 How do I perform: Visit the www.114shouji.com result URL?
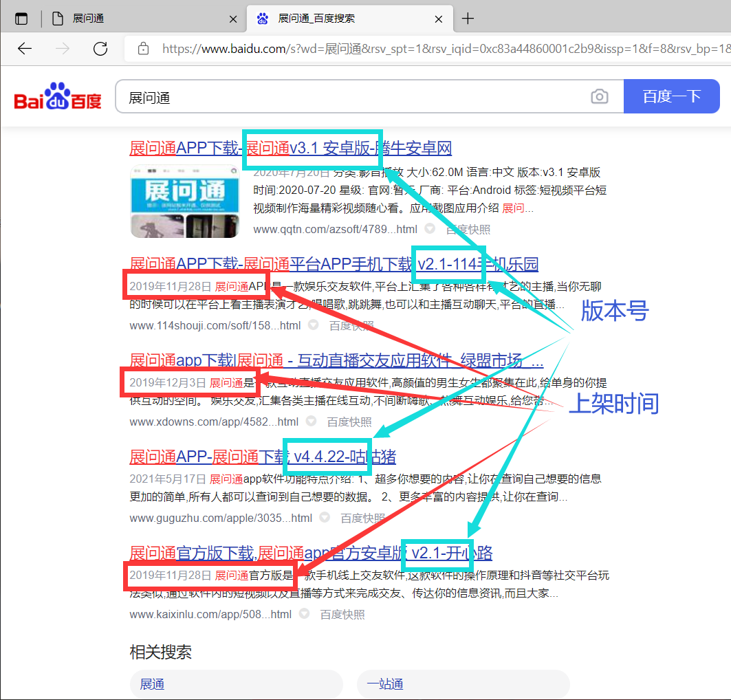tap(215, 325)
